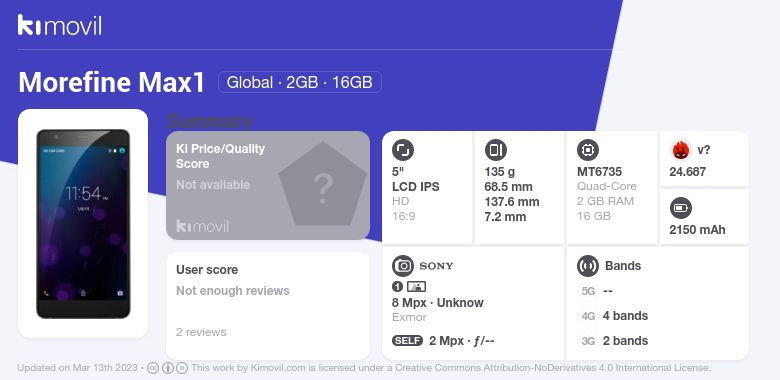
Task: Click the SELF selfie camera badge
Action: 407,341
